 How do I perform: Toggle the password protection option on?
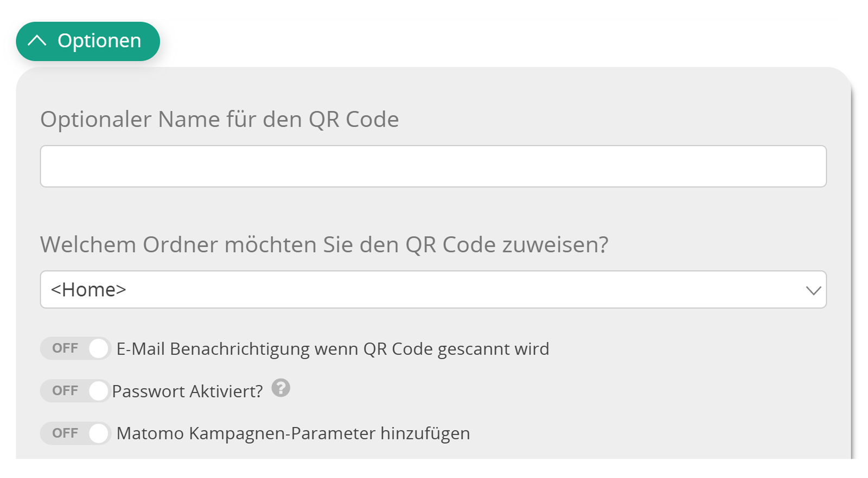click(76, 390)
